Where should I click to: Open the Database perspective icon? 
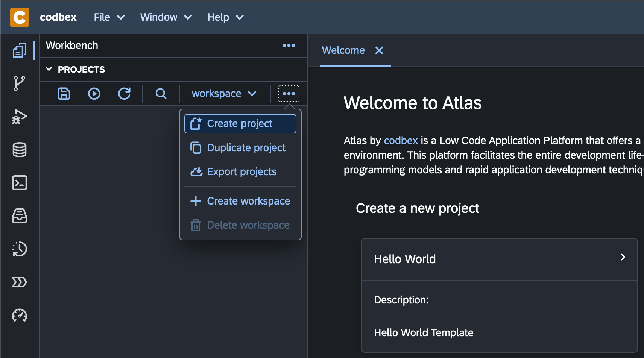tap(20, 150)
